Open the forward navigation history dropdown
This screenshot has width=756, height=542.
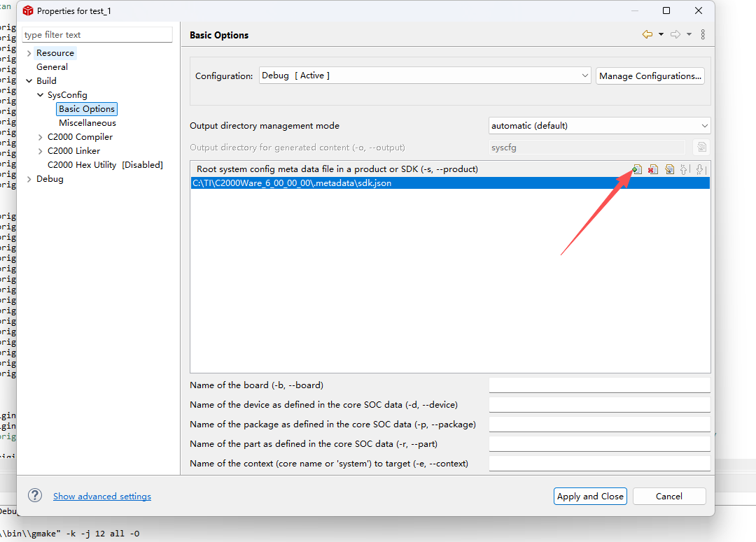[689, 34]
